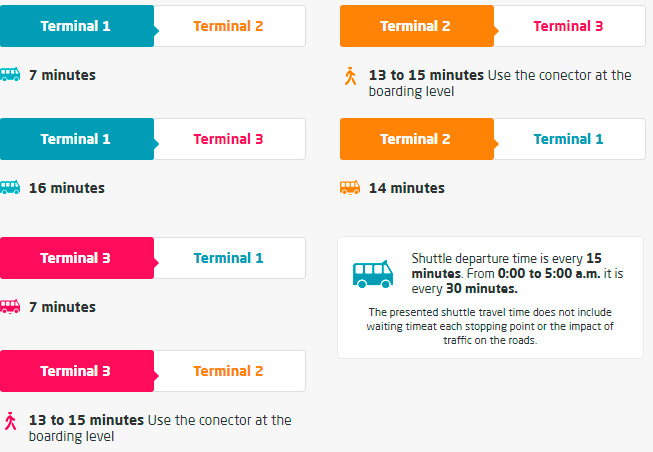Select teal-text Terminal 1 tab beside orange Terminal 2
The width and height of the screenshot is (653, 452).
coord(569,139)
